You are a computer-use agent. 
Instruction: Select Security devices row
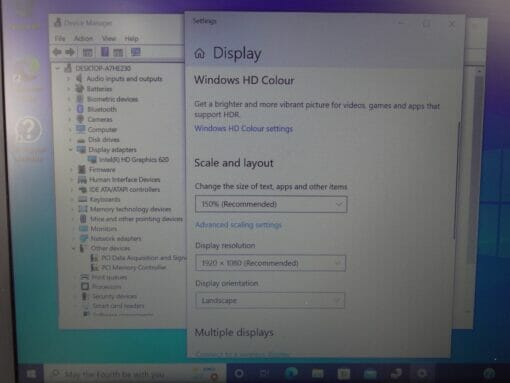click(x=114, y=296)
